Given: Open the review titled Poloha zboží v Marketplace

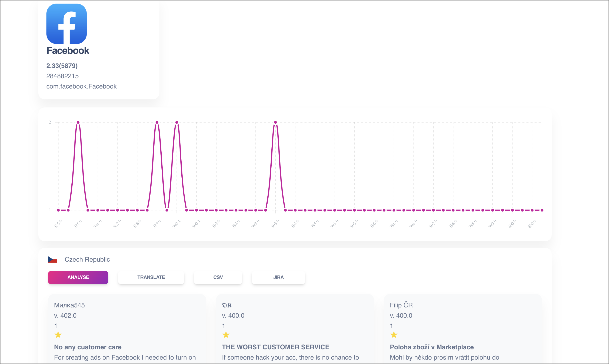Looking at the screenshot, I should [432, 347].
